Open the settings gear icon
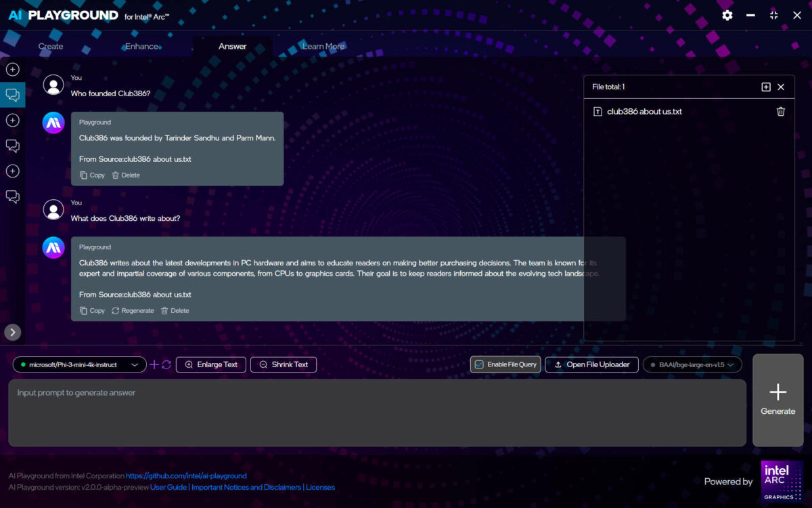Image resolution: width=812 pixels, height=508 pixels. 727,15
